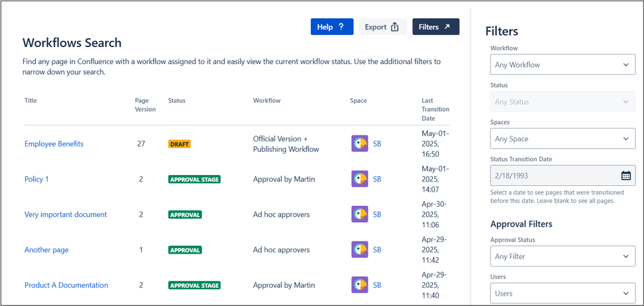
Task: Click the May-01-2025, 14:07 date cell
Action: 436,179
